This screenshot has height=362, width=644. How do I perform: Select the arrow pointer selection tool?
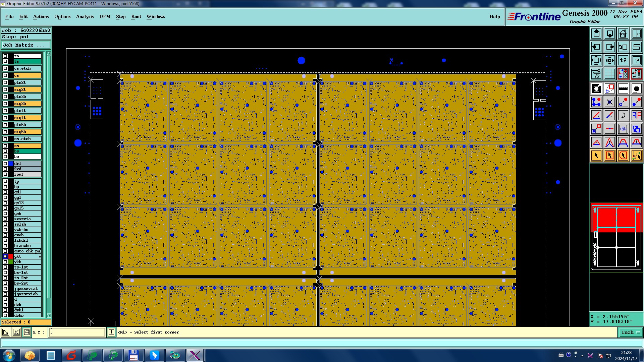[596, 156]
